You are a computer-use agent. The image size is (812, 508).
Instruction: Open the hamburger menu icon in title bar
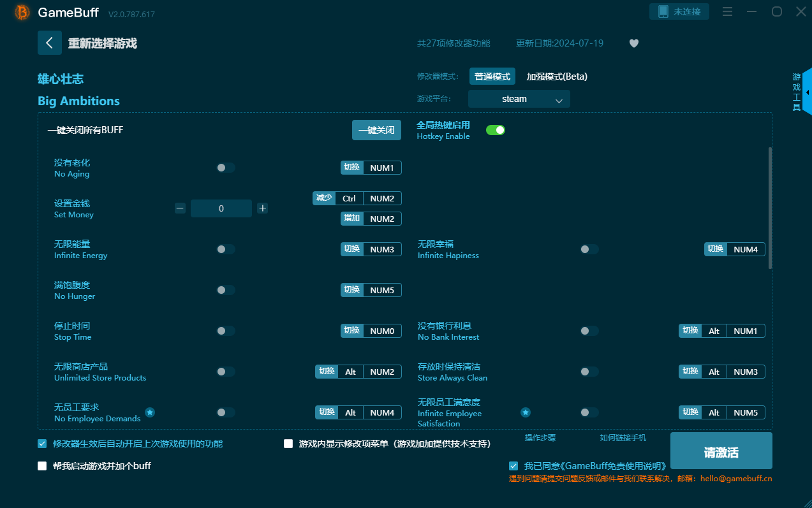point(727,11)
